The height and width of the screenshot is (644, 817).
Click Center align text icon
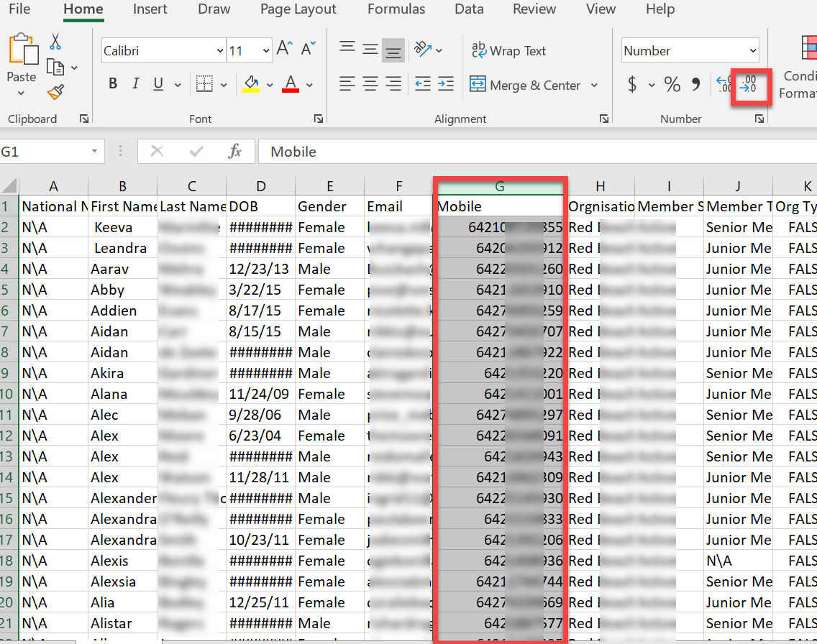[370, 85]
